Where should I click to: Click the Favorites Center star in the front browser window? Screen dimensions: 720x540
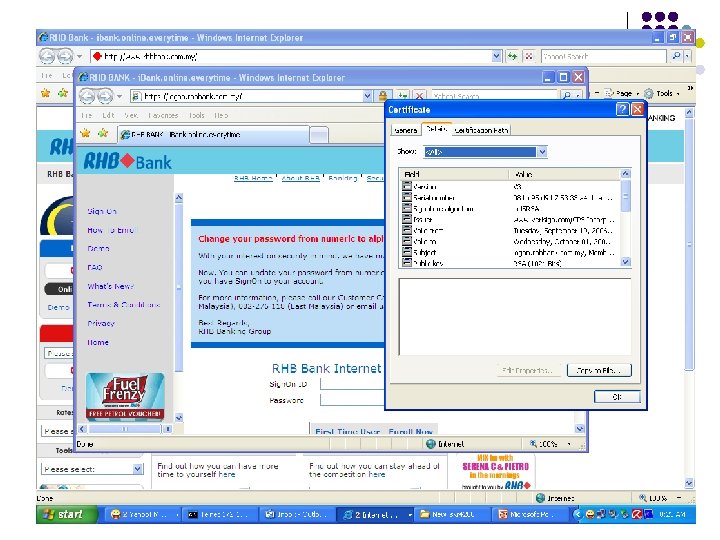click(x=85, y=133)
